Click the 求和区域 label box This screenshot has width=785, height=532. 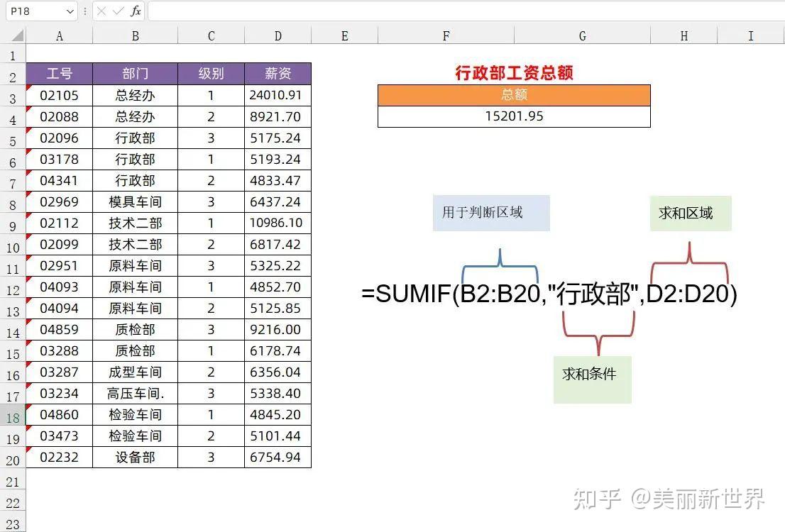click(691, 214)
